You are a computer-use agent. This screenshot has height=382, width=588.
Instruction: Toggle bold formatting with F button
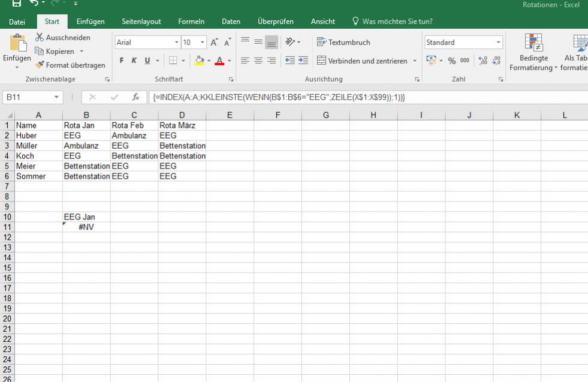pos(120,61)
